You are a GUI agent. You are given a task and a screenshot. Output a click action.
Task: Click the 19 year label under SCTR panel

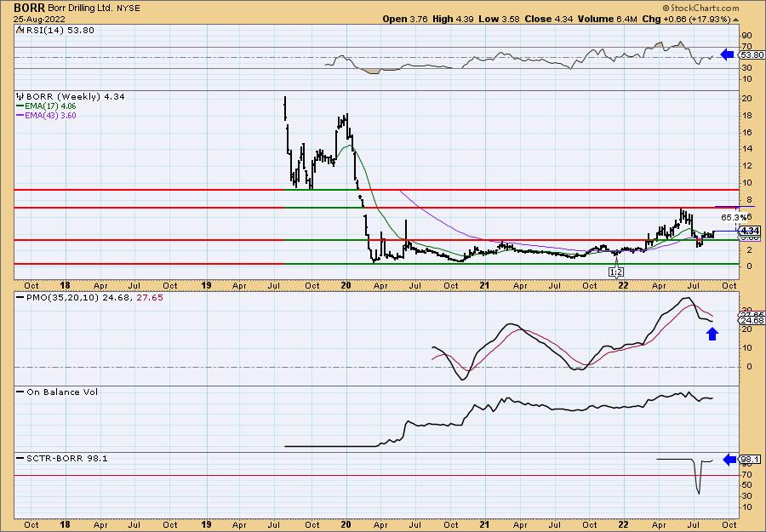click(x=206, y=524)
